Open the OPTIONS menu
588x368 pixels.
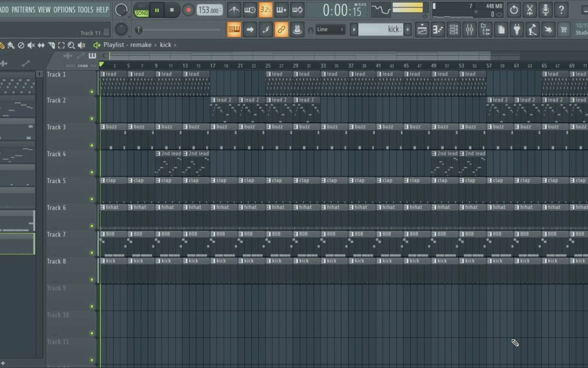click(x=64, y=10)
